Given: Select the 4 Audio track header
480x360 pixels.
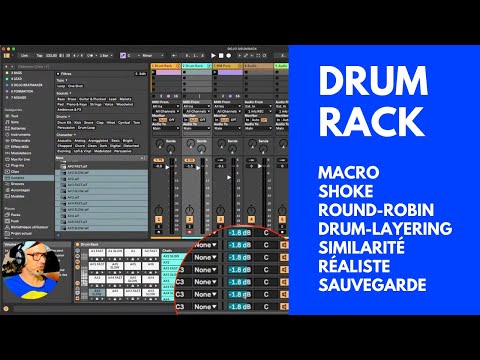Looking at the screenshot, I should (x=258, y=66).
